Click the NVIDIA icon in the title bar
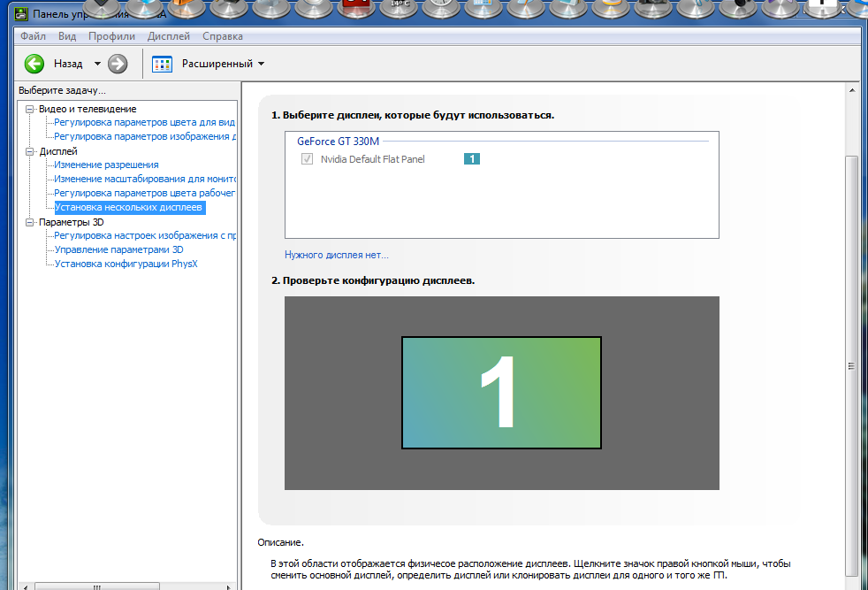This screenshot has height=590, width=868. coord(22,14)
